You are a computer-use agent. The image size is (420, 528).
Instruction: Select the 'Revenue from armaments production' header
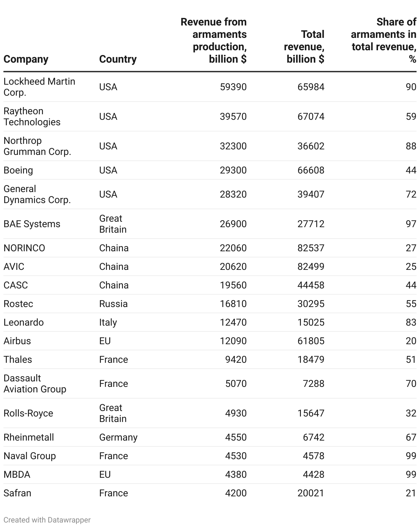click(x=213, y=41)
